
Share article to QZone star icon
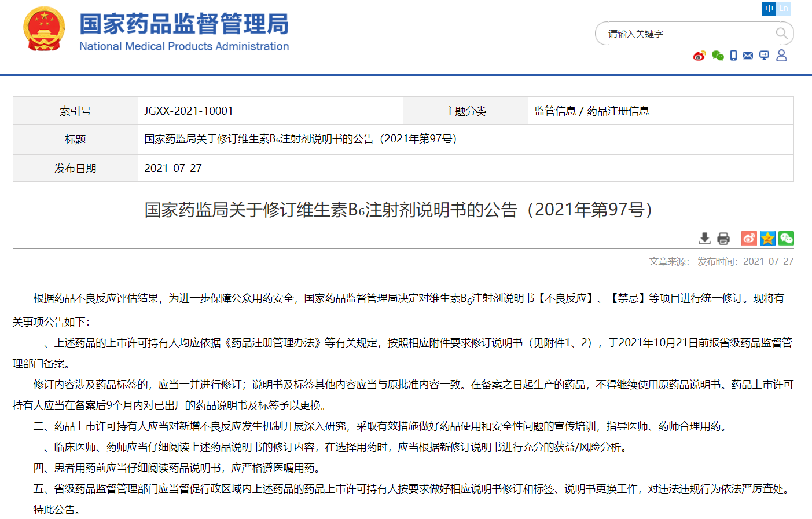click(767, 238)
